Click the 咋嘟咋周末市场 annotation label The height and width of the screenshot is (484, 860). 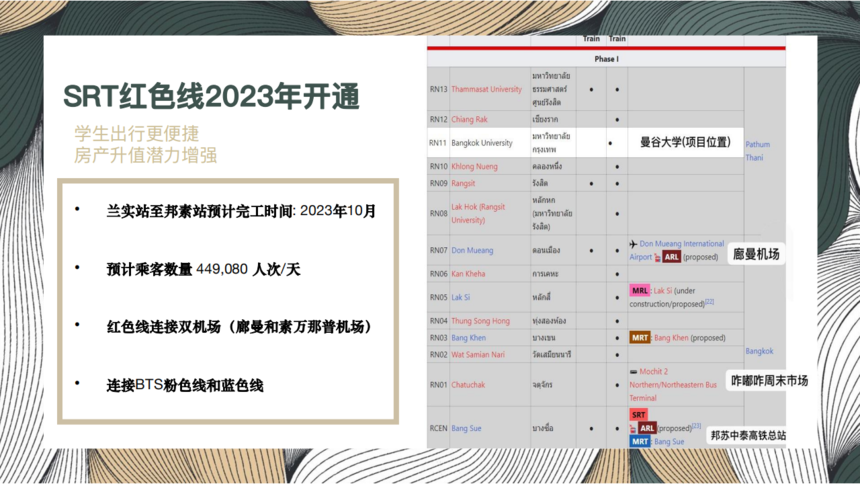click(x=770, y=381)
